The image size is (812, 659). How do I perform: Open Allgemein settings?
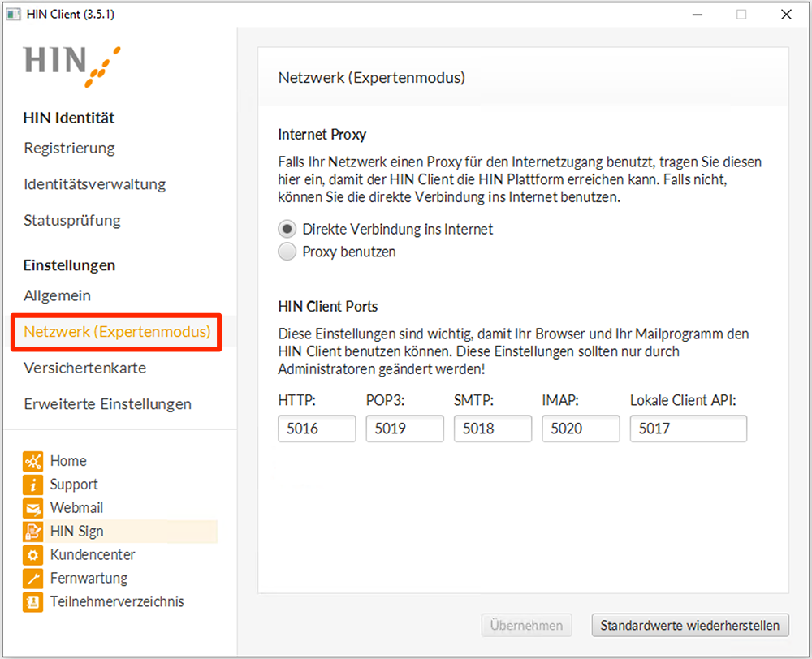click(x=57, y=295)
